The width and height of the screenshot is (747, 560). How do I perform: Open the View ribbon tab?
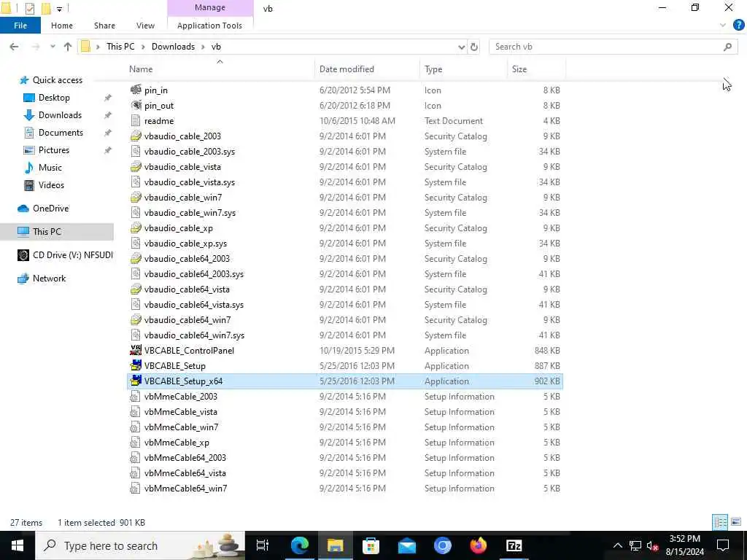[145, 26]
